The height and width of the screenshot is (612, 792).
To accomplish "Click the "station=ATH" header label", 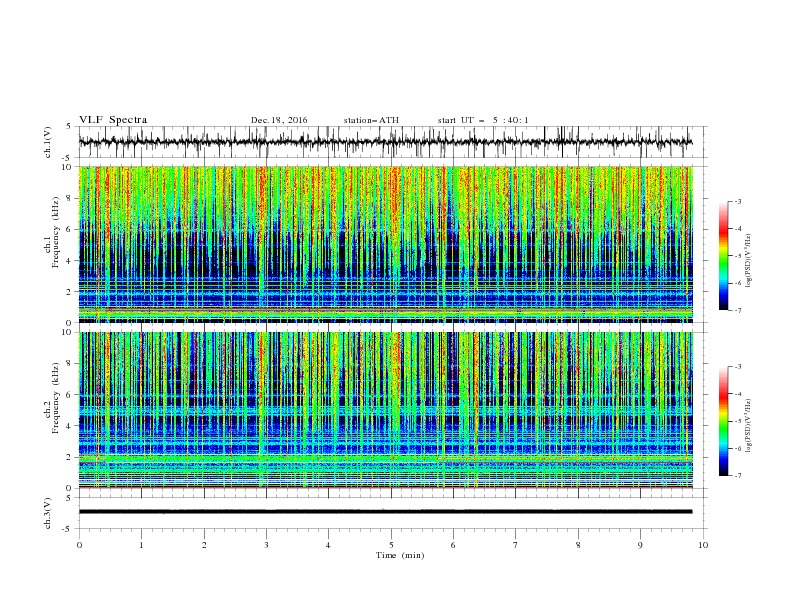I will pyautogui.click(x=371, y=120).
